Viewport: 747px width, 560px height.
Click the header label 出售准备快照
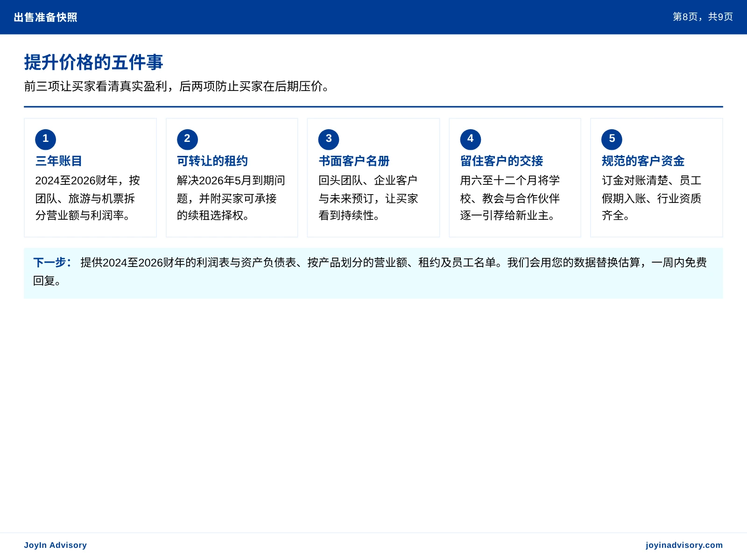click(45, 17)
